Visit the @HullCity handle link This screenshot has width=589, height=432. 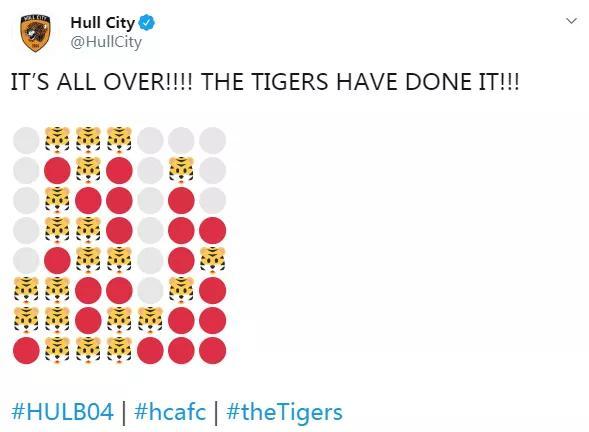click(106, 42)
